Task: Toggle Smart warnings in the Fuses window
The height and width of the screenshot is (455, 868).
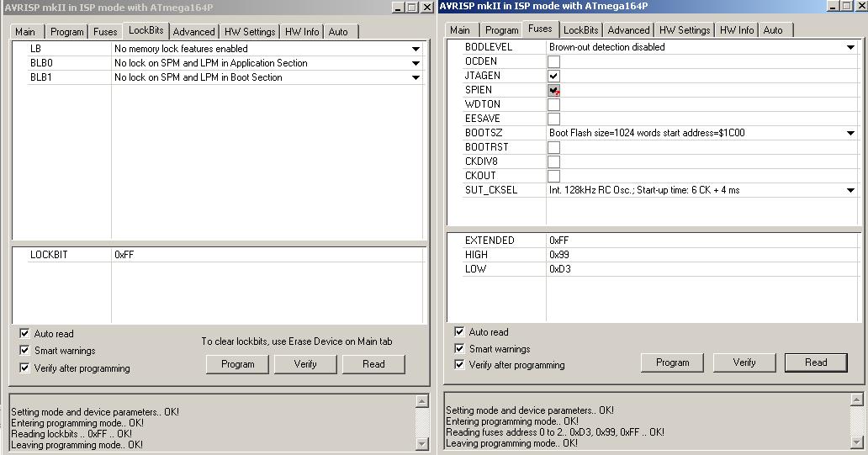Action: click(x=459, y=348)
